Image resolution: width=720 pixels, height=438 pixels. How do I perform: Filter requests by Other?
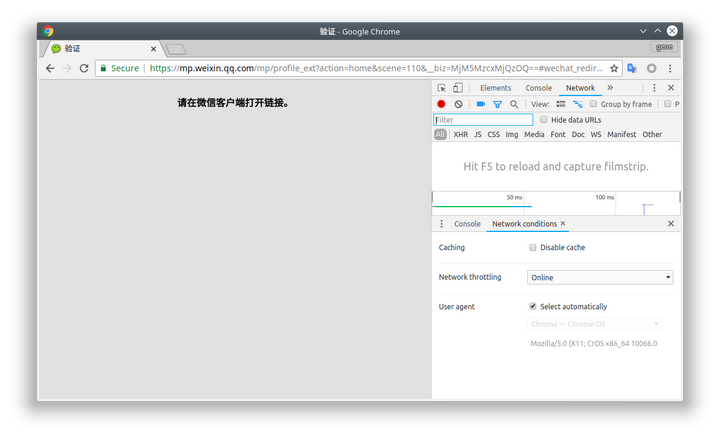coord(652,135)
